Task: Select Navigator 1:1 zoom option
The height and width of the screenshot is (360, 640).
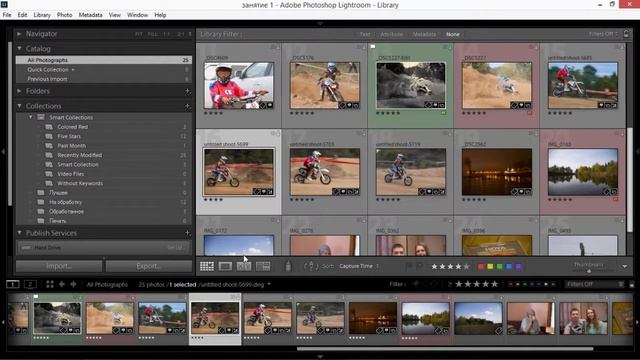Action: pos(167,34)
